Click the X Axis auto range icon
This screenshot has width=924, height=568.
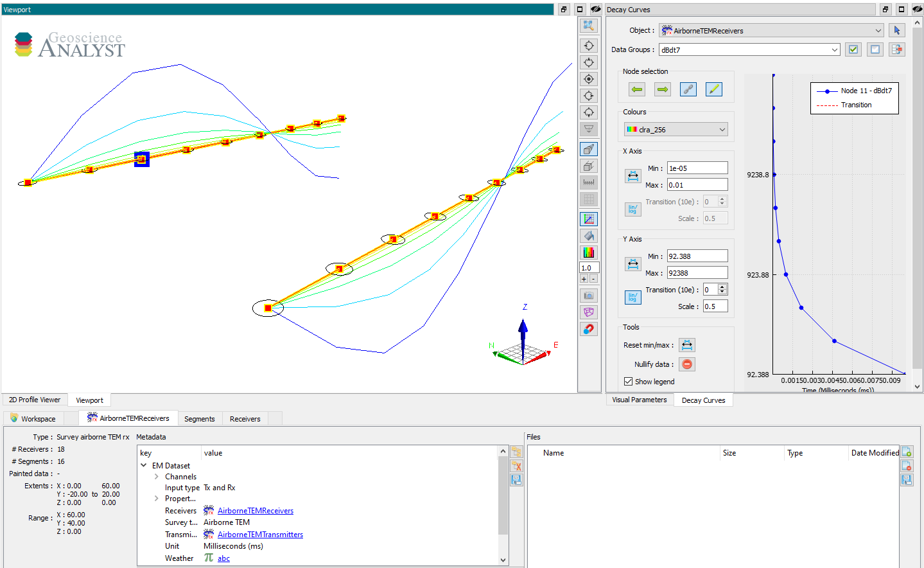click(x=632, y=176)
